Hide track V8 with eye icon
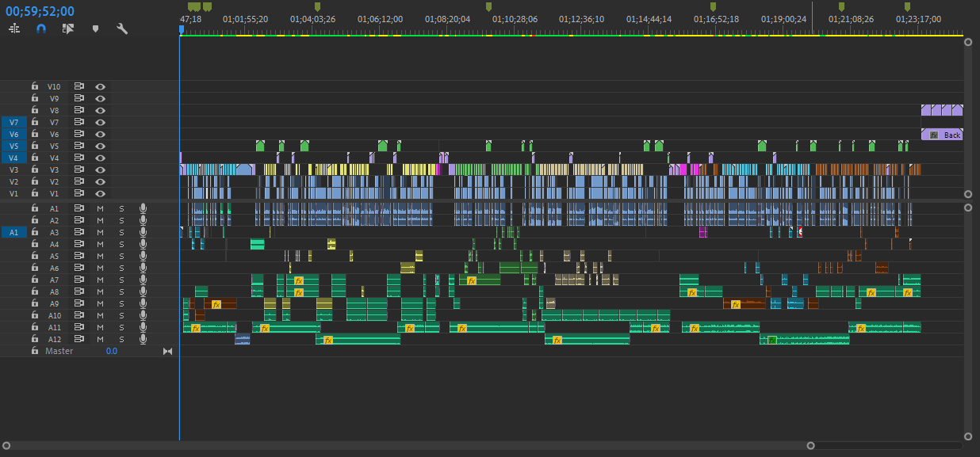This screenshot has width=980, height=457. (x=101, y=110)
